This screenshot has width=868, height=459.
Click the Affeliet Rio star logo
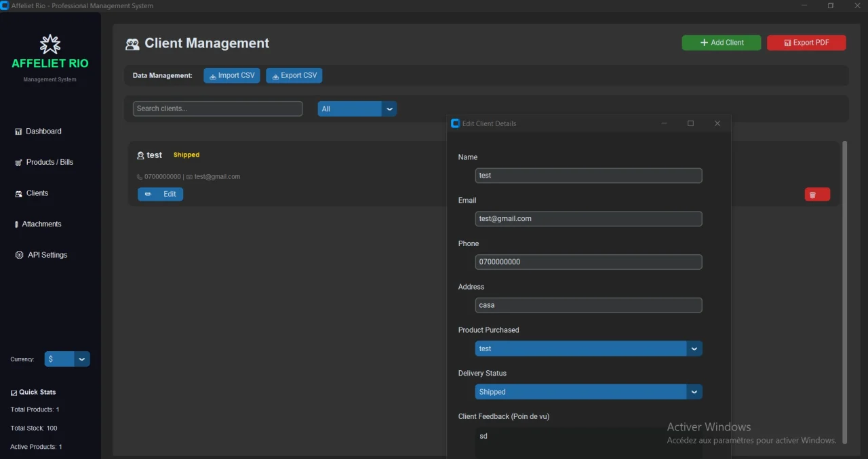50,45
